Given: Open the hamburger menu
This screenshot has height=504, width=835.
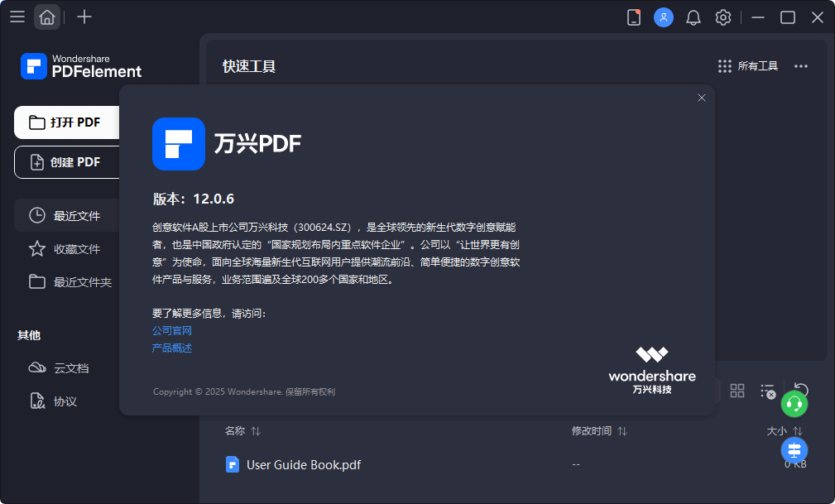Looking at the screenshot, I should 17,17.
